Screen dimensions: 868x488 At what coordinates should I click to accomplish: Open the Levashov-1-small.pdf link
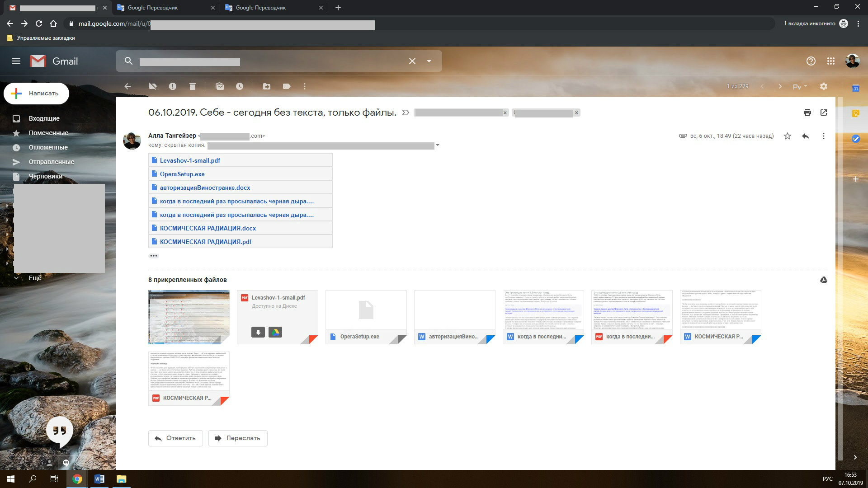click(190, 160)
